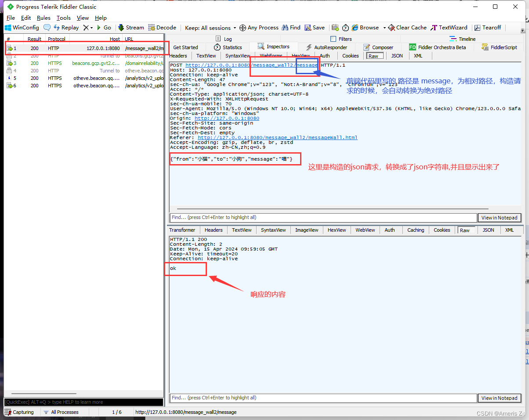
Task: Click the comment speech bubble icon
Action: 47,27
